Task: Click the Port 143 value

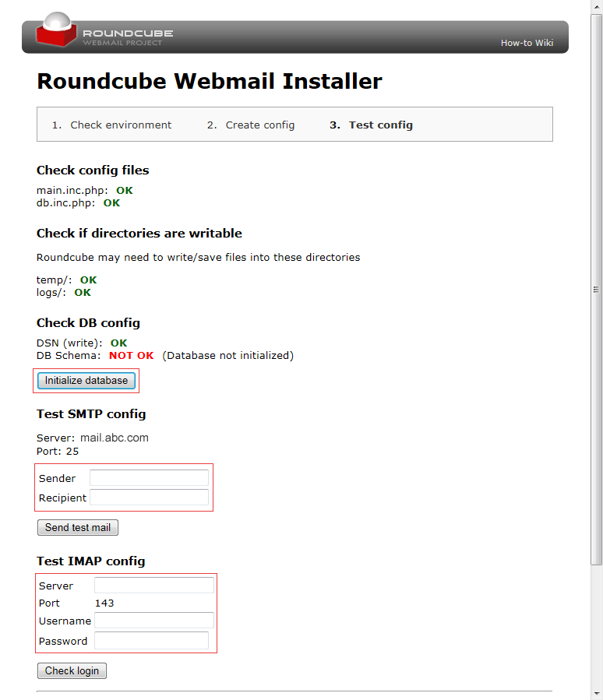Action: click(104, 603)
